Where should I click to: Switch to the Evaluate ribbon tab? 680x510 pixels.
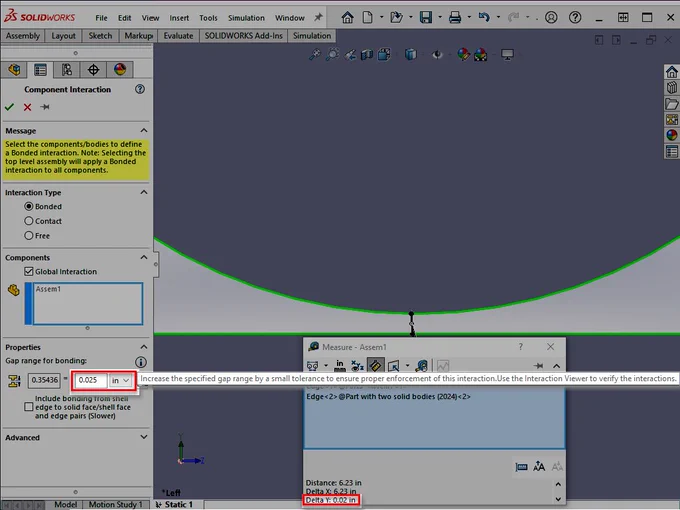click(178, 36)
